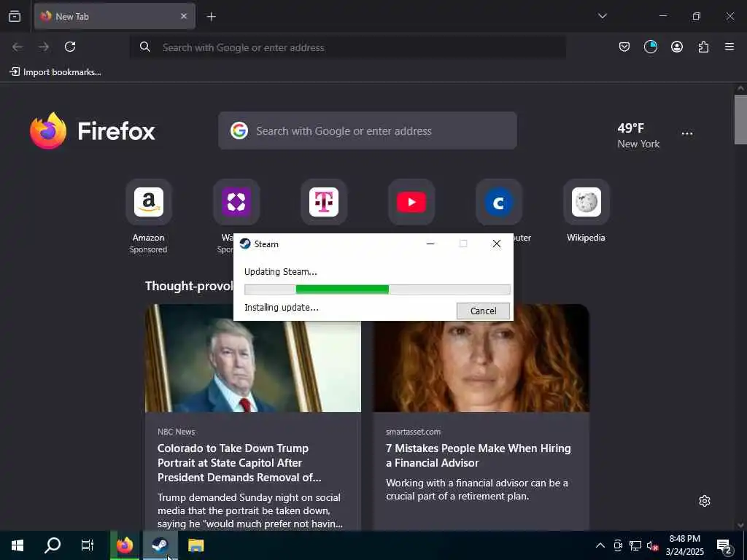Open the extensions puzzle icon

(703, 47)
